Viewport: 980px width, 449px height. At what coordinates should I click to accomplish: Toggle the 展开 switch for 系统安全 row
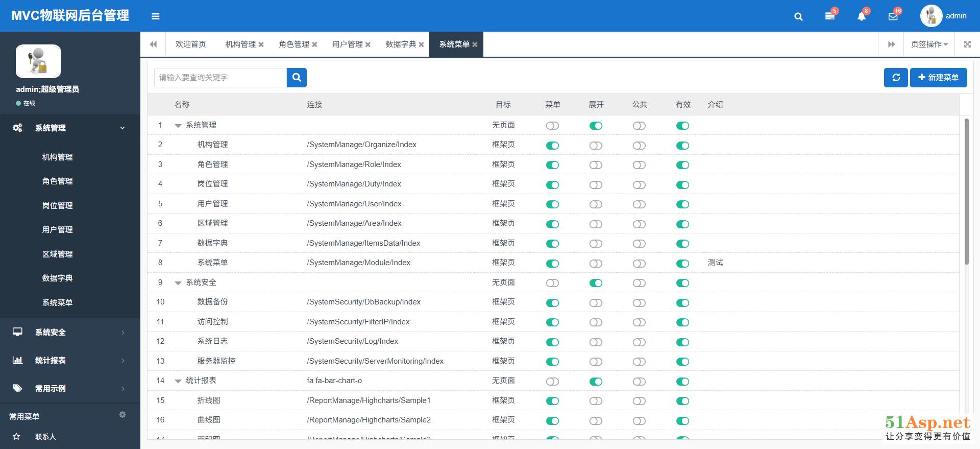click(x=596, y=283)
